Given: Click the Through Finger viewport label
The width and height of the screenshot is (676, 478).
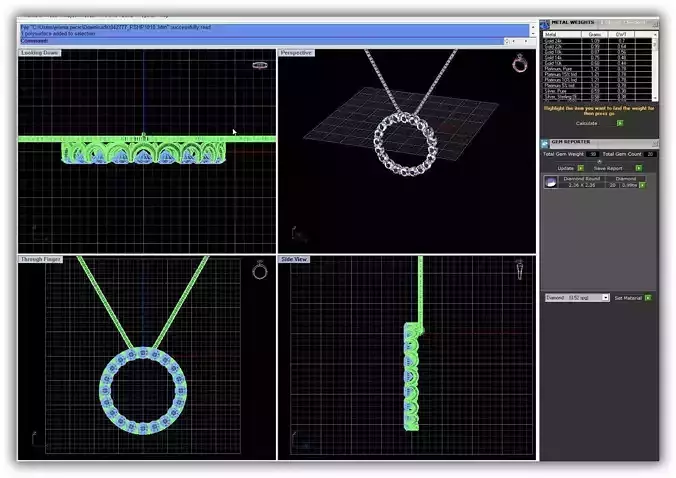Looking at the screenshot, I should coord(41,259).
